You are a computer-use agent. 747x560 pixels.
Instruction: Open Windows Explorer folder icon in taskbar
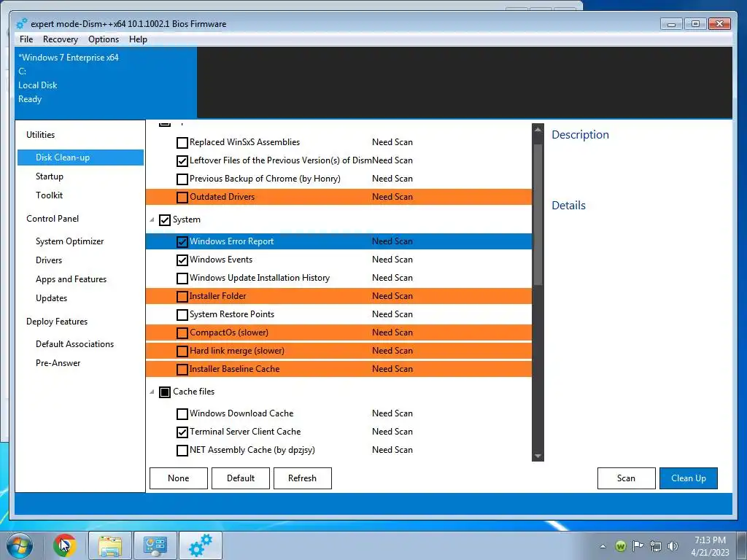pyautogui.click(x=110, y=545)
